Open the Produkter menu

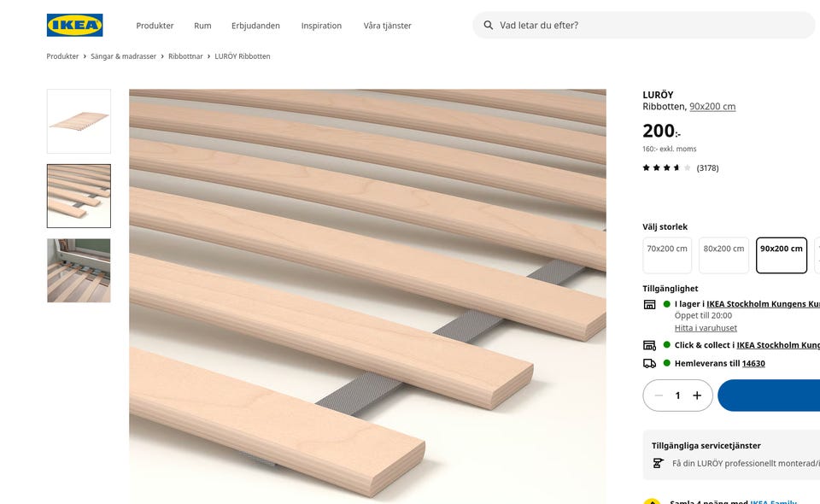tap(155, 26)
